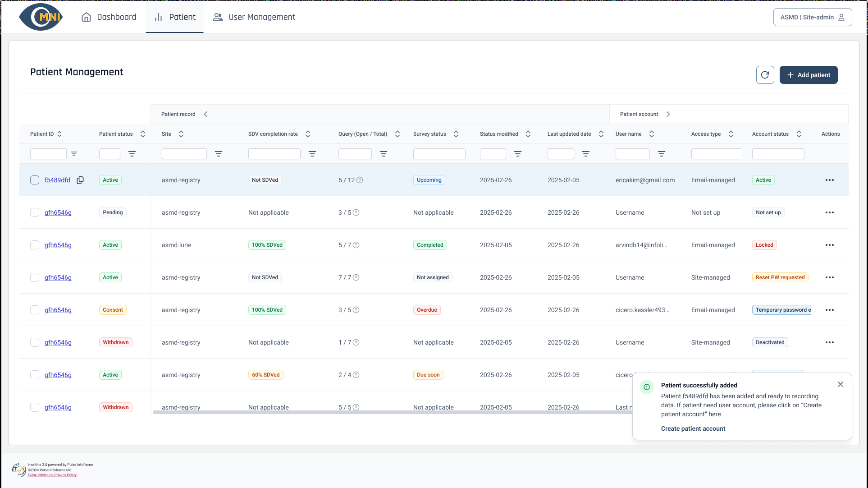Screen dimensions: 868x488
Task: Select checkbox for the Consent patient row
Action: point(35,310)
